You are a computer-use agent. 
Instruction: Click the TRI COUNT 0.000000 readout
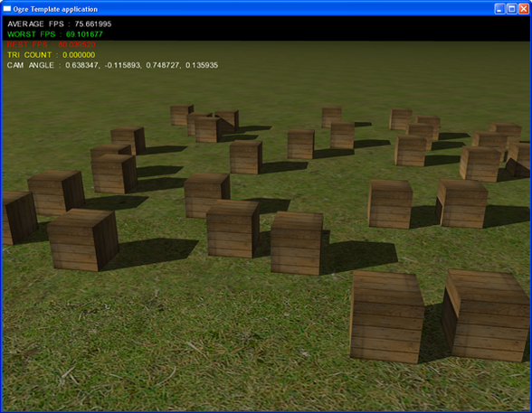click(x=52, y=55)
